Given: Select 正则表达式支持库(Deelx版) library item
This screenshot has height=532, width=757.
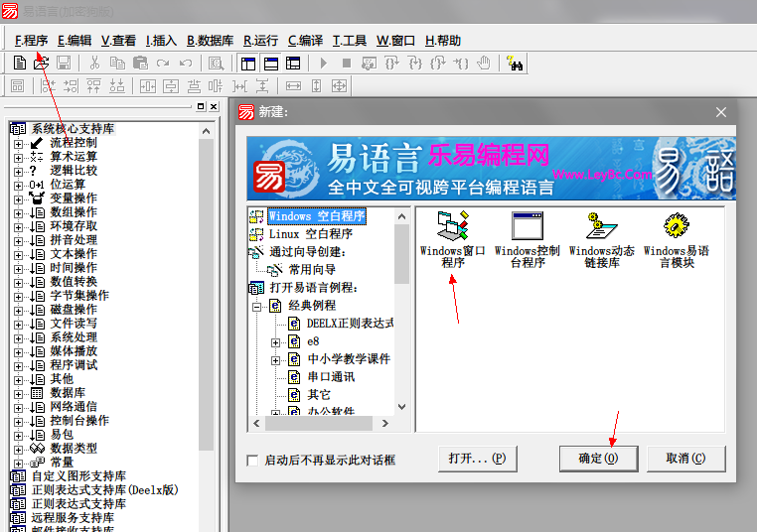Looking at the screenshot, I should (104, 490).
